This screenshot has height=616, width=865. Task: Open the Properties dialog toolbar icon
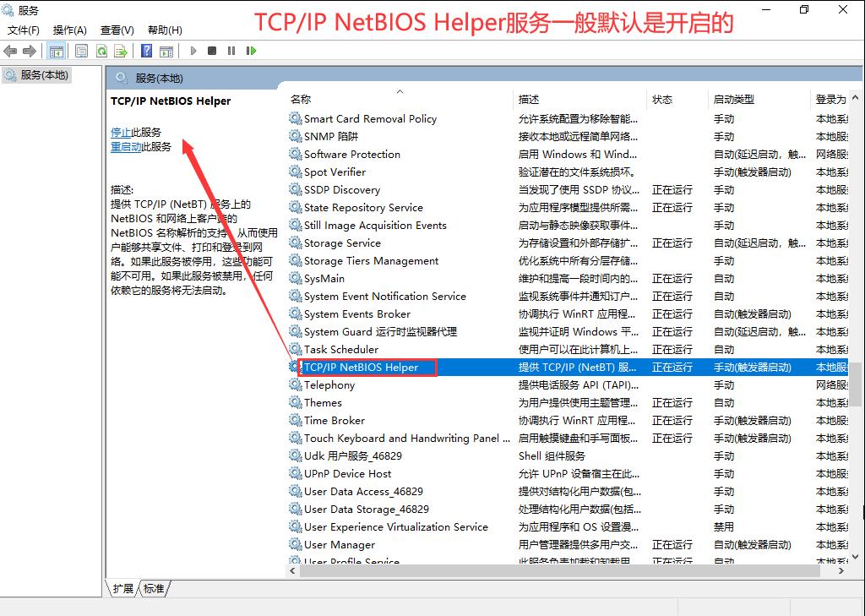81,50
